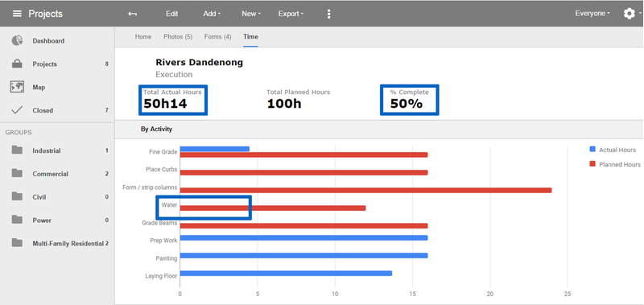Image resolution: width=644 pixels, height=305 pixels.
Task: Click the Grade Beams red bar
Action: coord(303,226)
